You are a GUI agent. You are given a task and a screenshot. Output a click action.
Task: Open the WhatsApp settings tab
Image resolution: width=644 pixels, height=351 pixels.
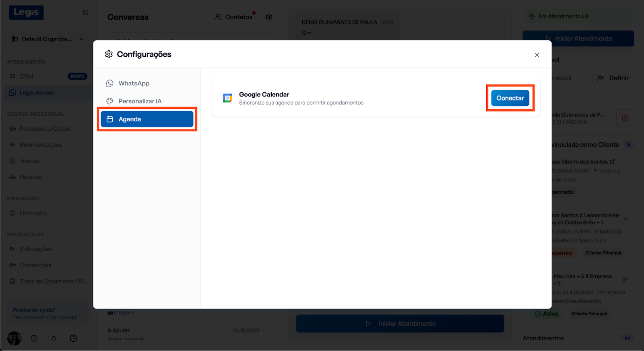pyautogui.click(x=147, y=83)
